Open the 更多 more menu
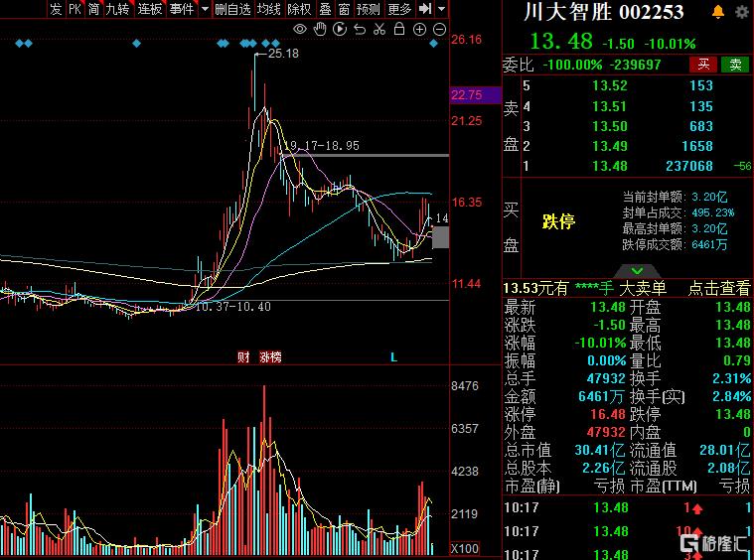The width and height of the screenshot is (754, 560). (x=399, y=9)
